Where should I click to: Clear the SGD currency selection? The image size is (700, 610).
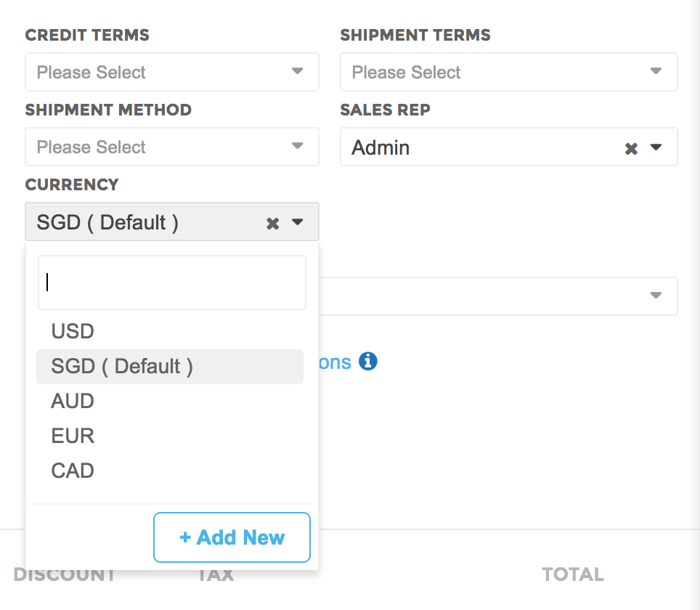point(272,223)
